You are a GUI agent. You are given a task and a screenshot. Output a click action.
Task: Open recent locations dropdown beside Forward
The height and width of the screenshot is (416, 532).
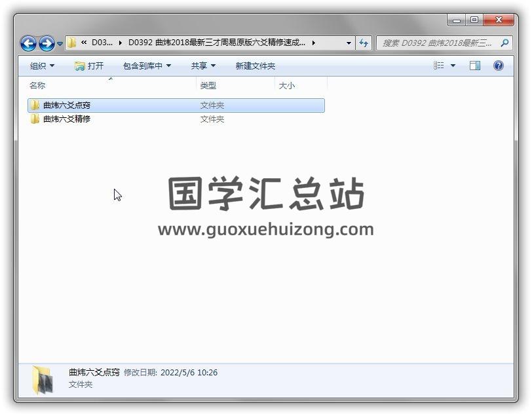point(60,44)
